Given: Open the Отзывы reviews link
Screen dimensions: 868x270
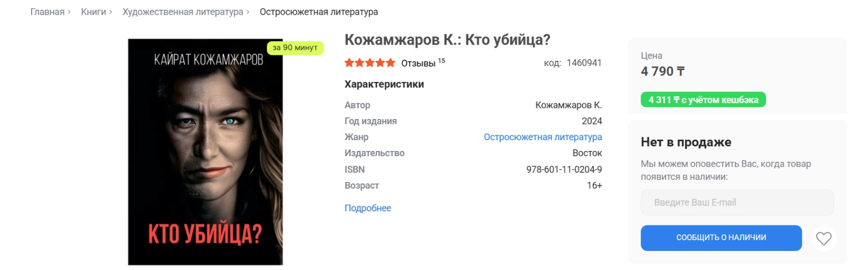Looking at the screenshot, I should pyautogui.click(x=418, y=64).
